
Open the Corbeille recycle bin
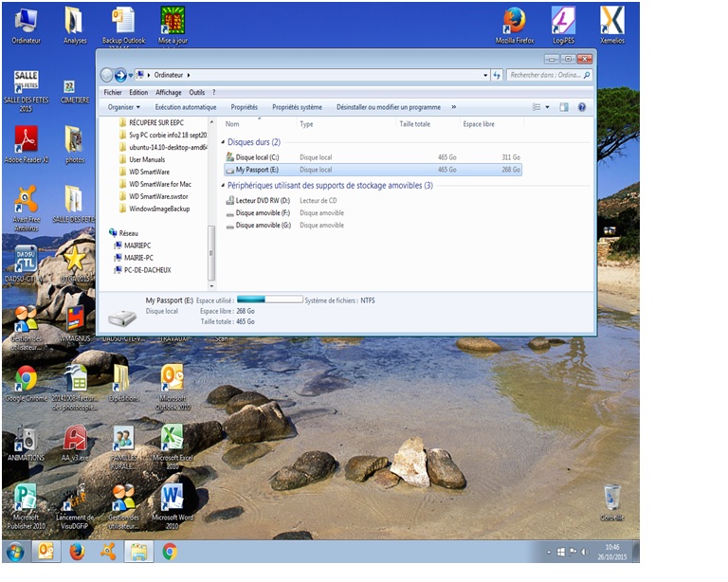tap(612, 503)
